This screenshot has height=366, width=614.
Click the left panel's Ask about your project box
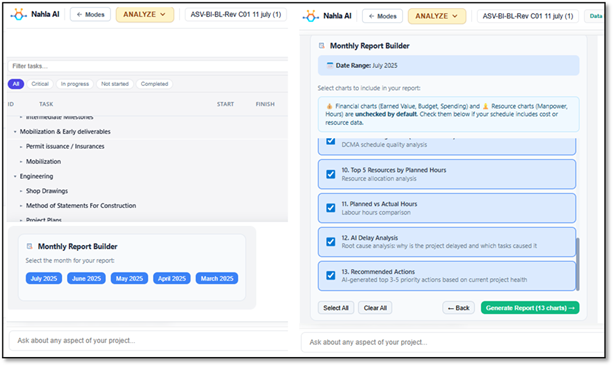click(149, 341)
